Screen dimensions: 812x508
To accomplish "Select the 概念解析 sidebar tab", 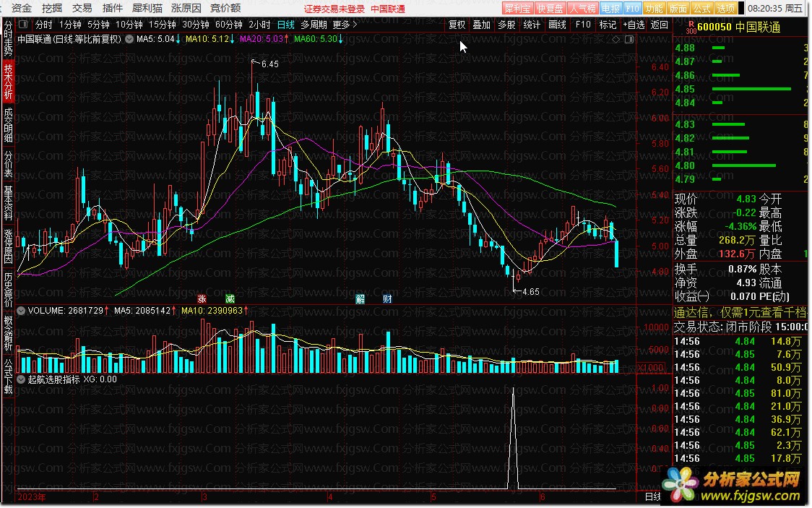I will click(8, 332).
